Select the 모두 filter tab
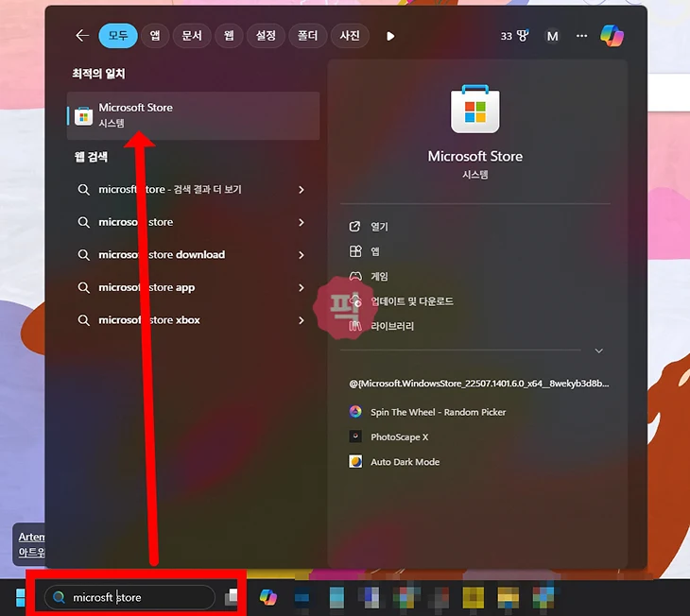Image resolution: width=690 pixels, height=616 pixels. 118,36
